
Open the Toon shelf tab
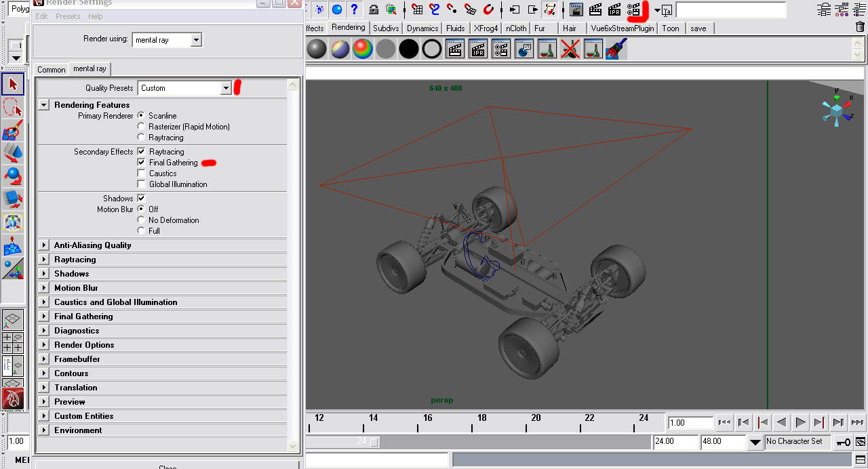pyautogui.click(x=671, y=28)
